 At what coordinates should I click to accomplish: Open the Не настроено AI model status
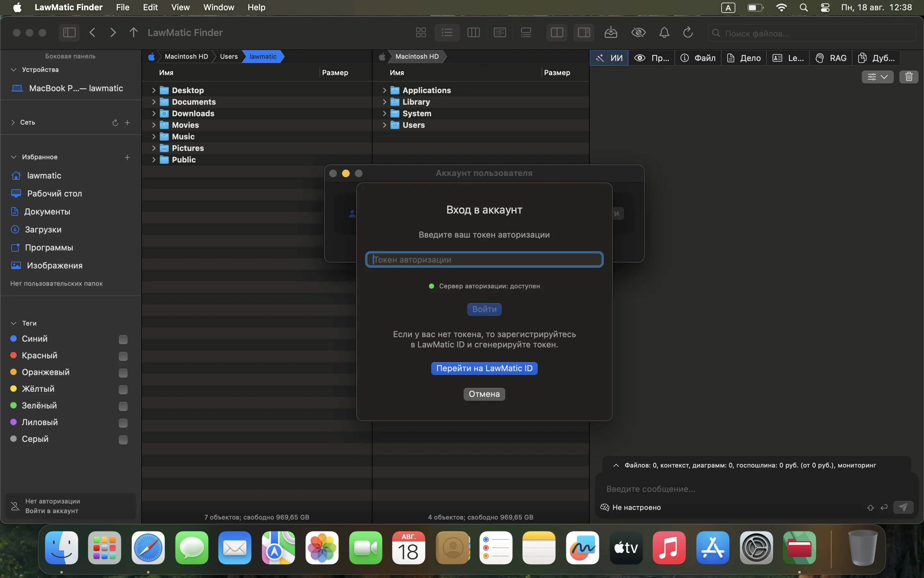[x=631, y=507]
